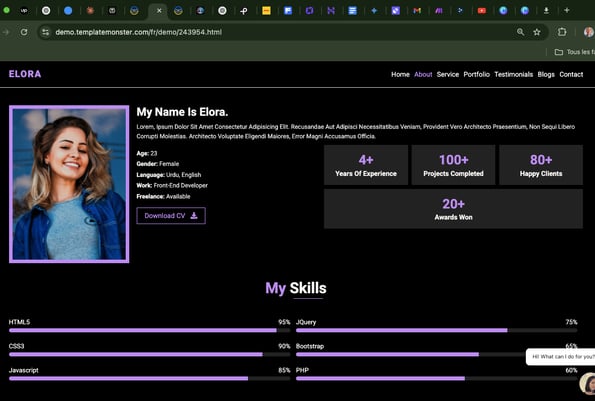Click the HTML5 skill progress bar
The width and height of the screenshot is (595, 401).
pyautogui.click(x=150, y=330)
